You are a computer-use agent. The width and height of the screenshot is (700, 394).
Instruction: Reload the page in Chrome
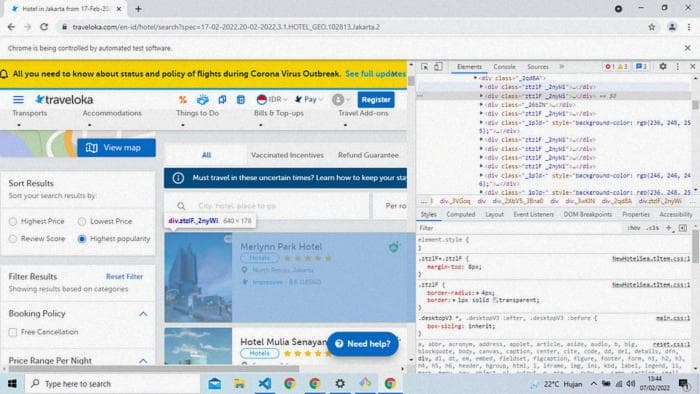(44, 27)
